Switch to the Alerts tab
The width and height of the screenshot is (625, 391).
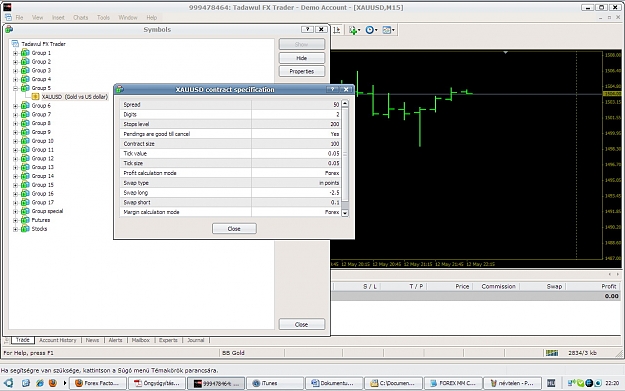115,340
